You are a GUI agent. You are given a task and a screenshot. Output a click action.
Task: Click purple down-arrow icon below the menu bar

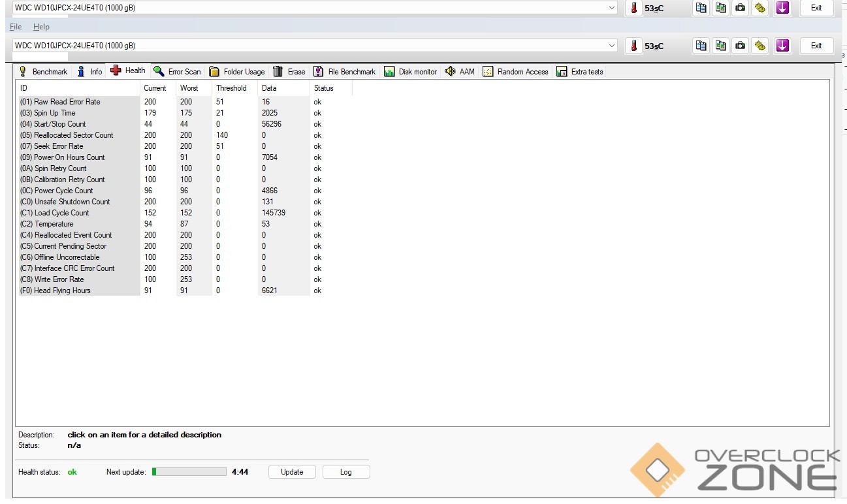click(x=782, y=46)
